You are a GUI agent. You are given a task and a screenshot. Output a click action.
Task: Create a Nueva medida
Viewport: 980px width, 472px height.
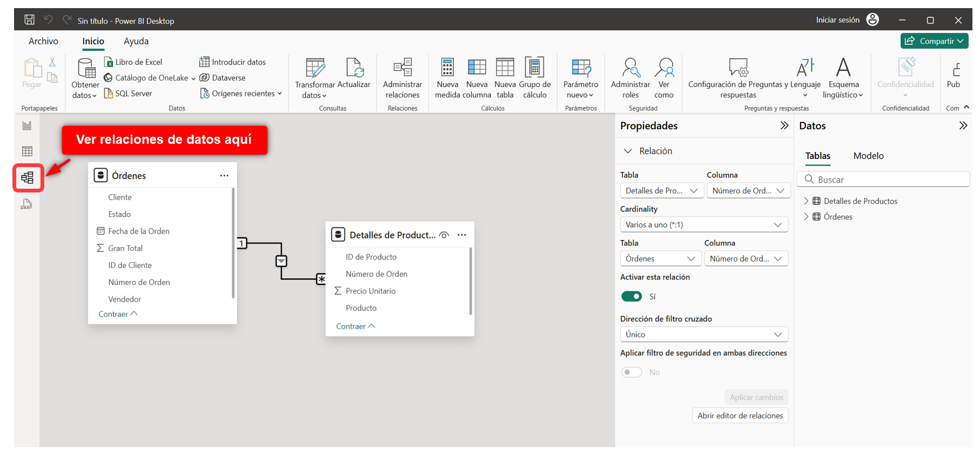tap(447, 78)
